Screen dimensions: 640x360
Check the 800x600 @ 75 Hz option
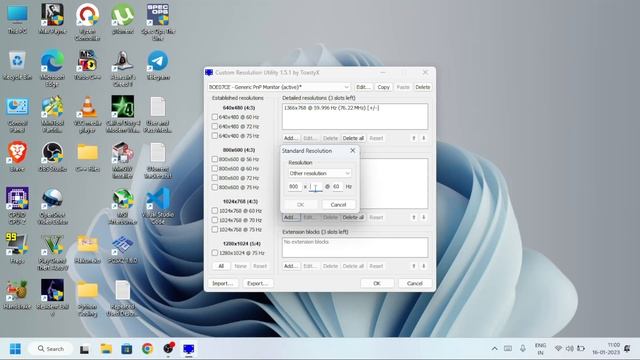click(215, 187)
